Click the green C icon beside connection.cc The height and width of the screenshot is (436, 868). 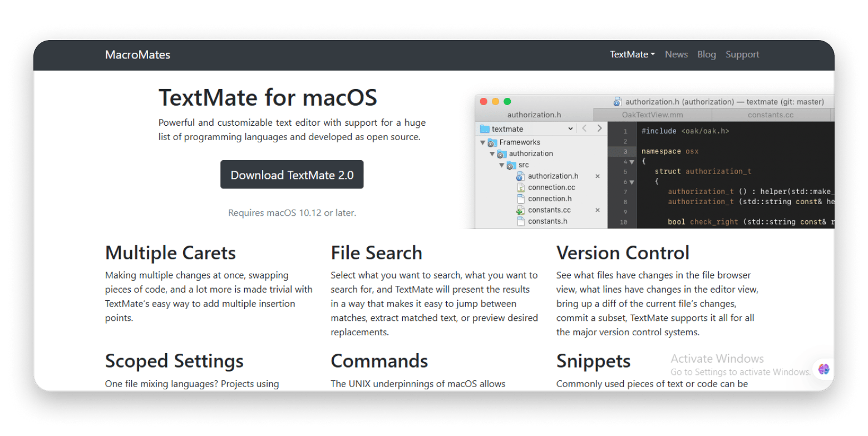point(522,187)
